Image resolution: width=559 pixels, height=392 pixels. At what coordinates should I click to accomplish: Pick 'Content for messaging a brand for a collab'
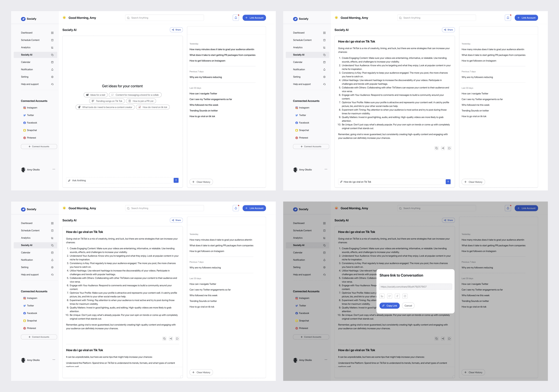(135, 95)
